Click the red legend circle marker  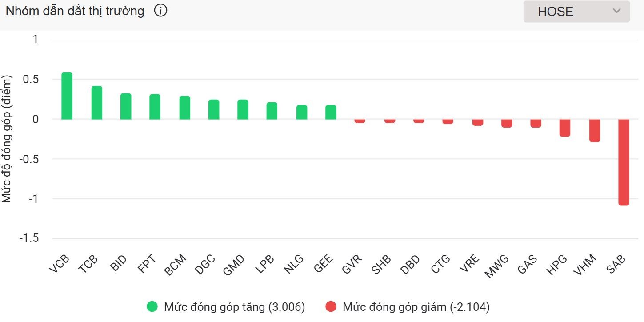(x=331, y=307)
